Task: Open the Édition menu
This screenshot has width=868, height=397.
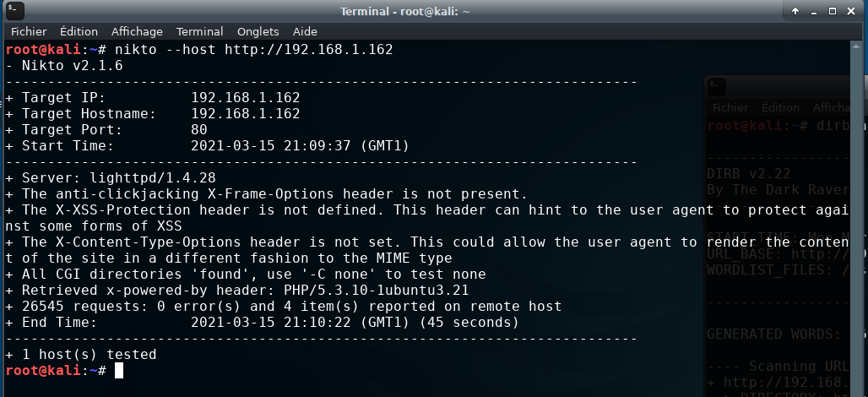Action: point(79,31)
